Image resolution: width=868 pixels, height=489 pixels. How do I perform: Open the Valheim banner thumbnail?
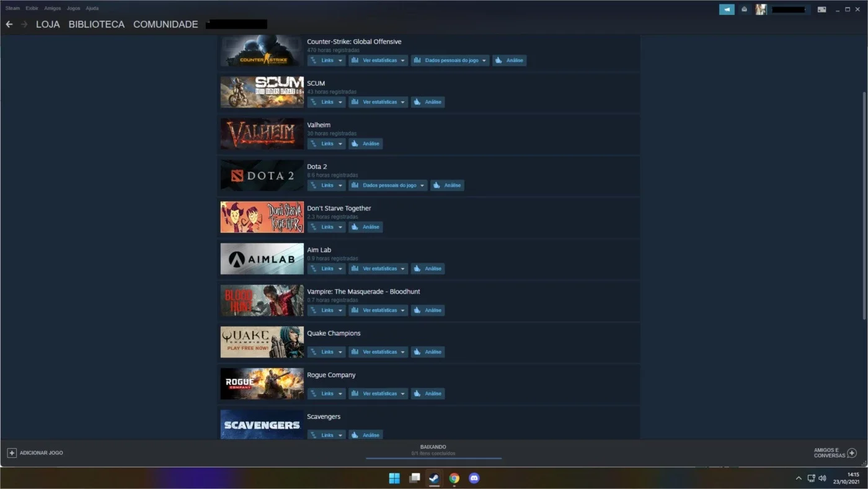click(262, 133)
